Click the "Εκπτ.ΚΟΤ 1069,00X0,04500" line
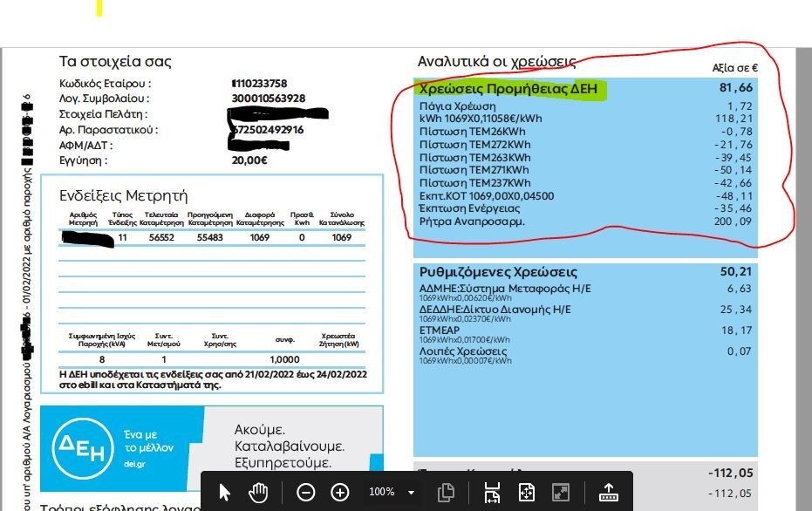The width and height of the screenshot is (812, 511). [487, 196]
